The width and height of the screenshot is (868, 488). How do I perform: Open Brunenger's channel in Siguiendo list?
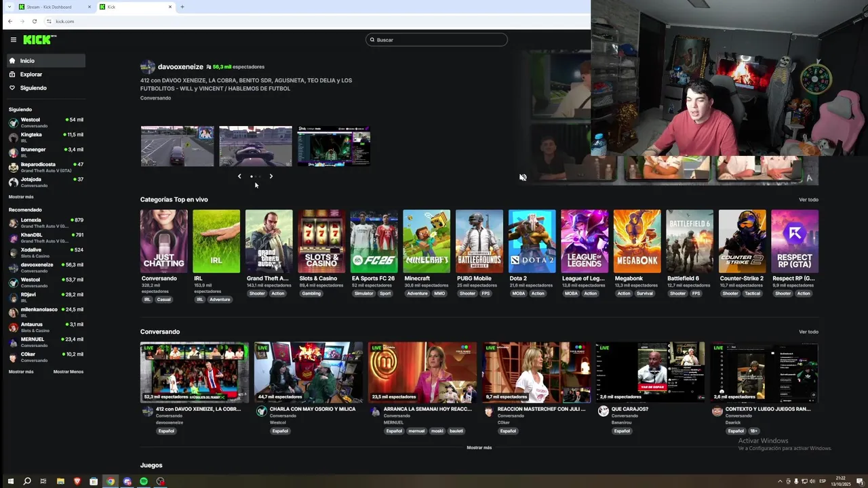(46, 152)
